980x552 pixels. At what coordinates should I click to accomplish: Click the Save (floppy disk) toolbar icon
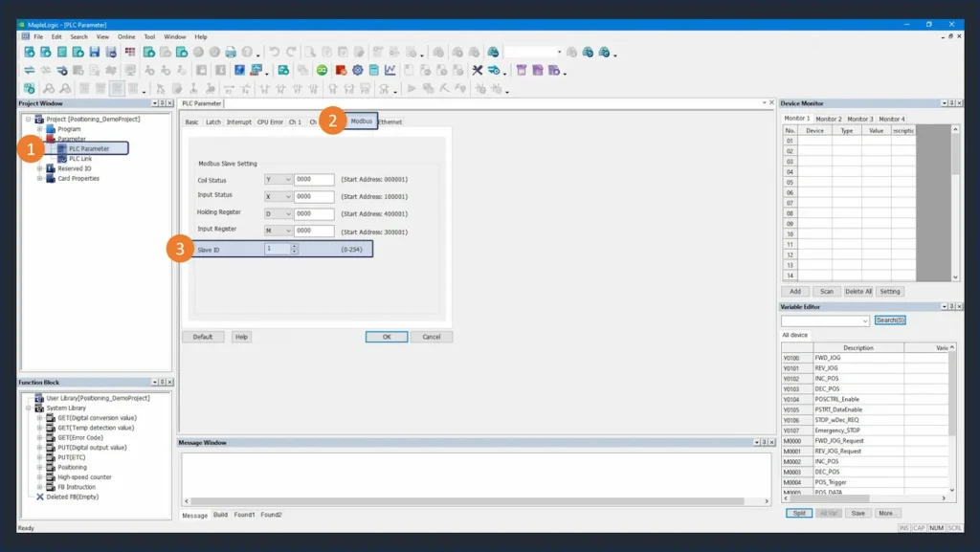point(95,52)
